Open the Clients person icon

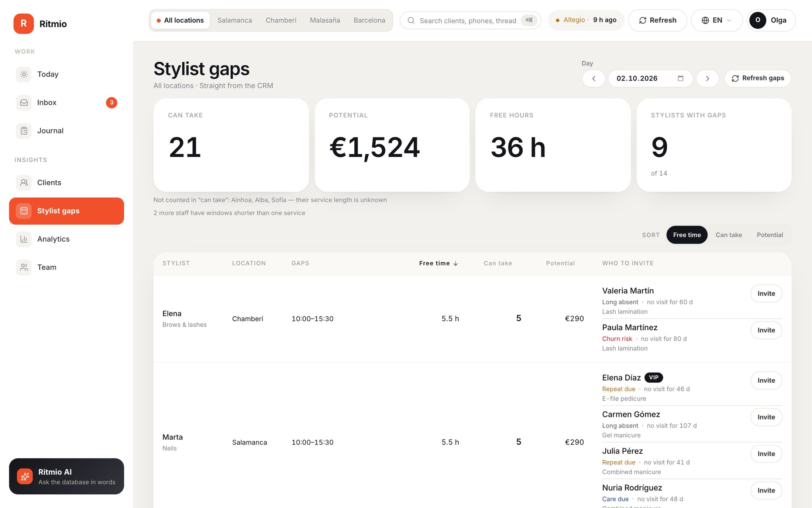[24, 183]
